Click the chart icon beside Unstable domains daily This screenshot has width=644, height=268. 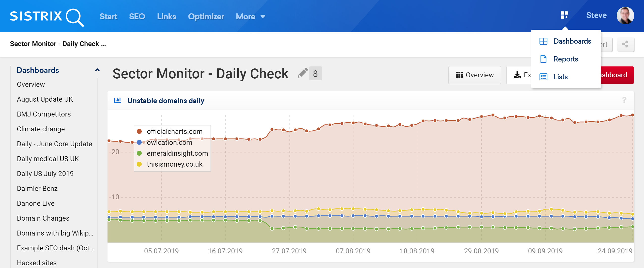click(117, 100)
